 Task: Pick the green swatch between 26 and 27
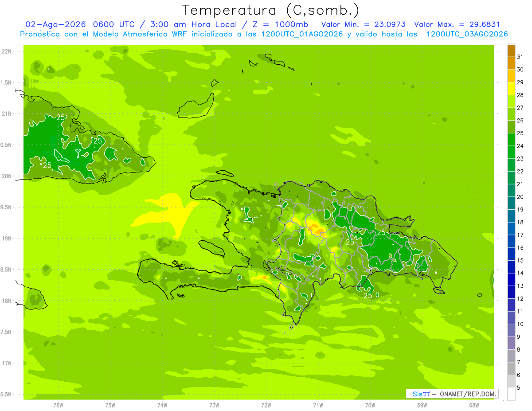(511, 114)
